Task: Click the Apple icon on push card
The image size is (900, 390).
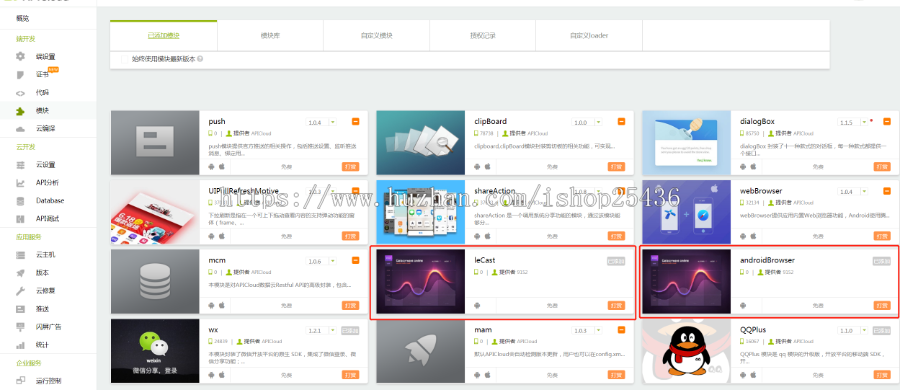Action: coord(221,167)
